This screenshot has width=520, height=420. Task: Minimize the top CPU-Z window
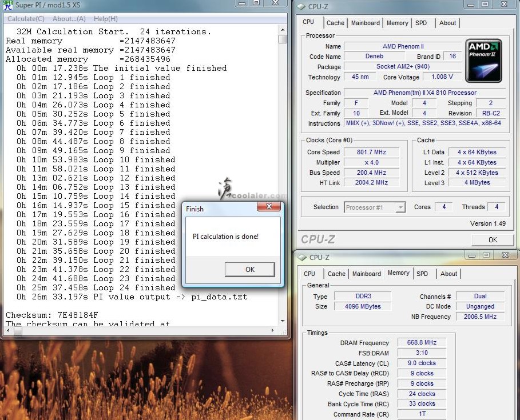470,5
